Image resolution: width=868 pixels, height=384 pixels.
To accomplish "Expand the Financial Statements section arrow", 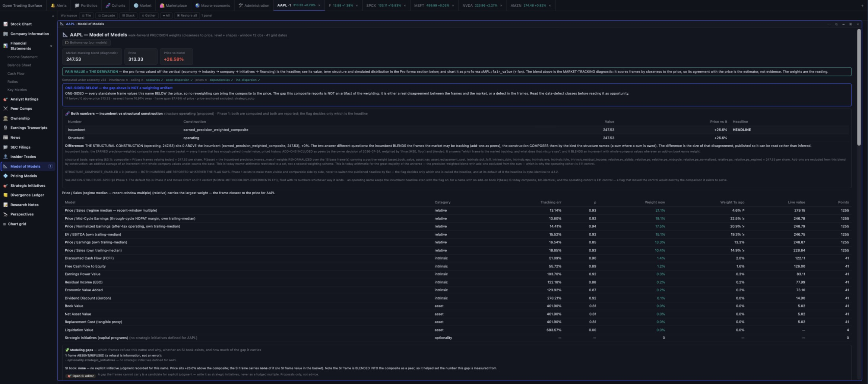I will [x=51, y=46].
